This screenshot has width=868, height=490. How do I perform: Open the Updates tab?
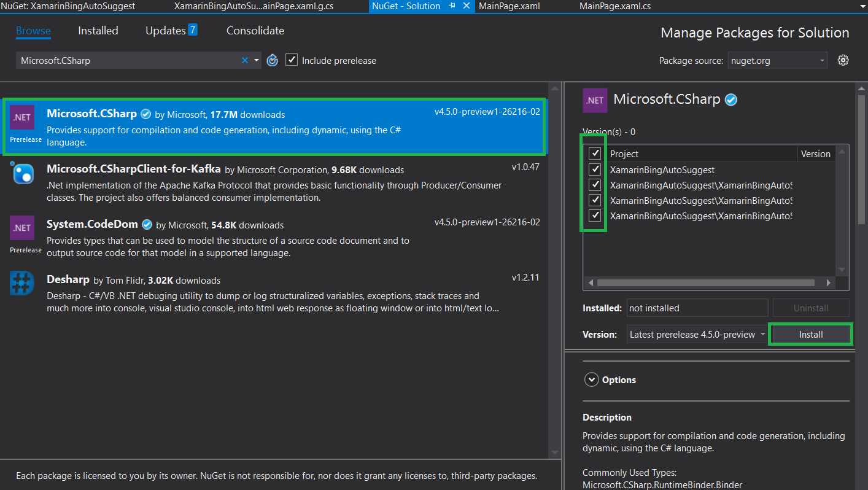pyautogui.click(x=165, y=31)
